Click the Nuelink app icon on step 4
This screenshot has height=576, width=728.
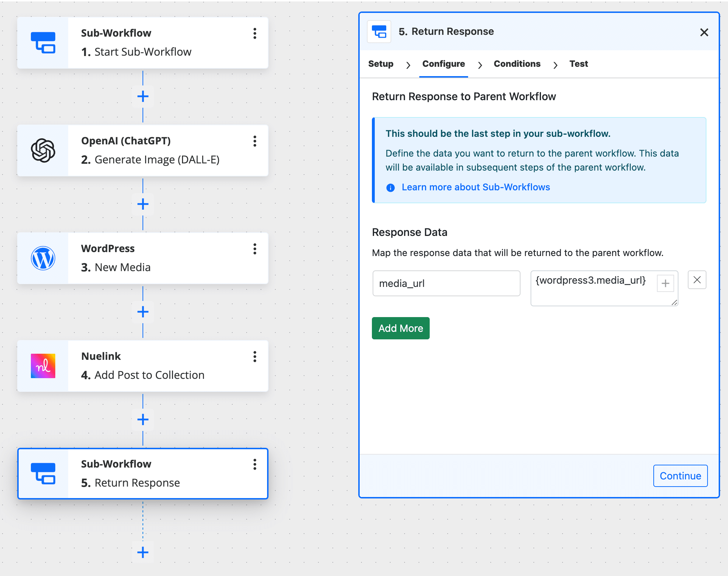[43, 366]
